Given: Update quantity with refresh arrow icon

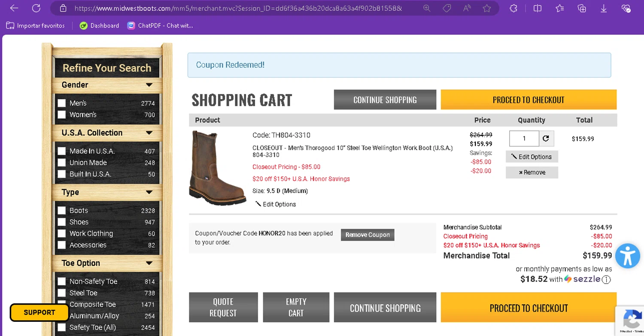Looking at the screenshot, I should [546, 139].
